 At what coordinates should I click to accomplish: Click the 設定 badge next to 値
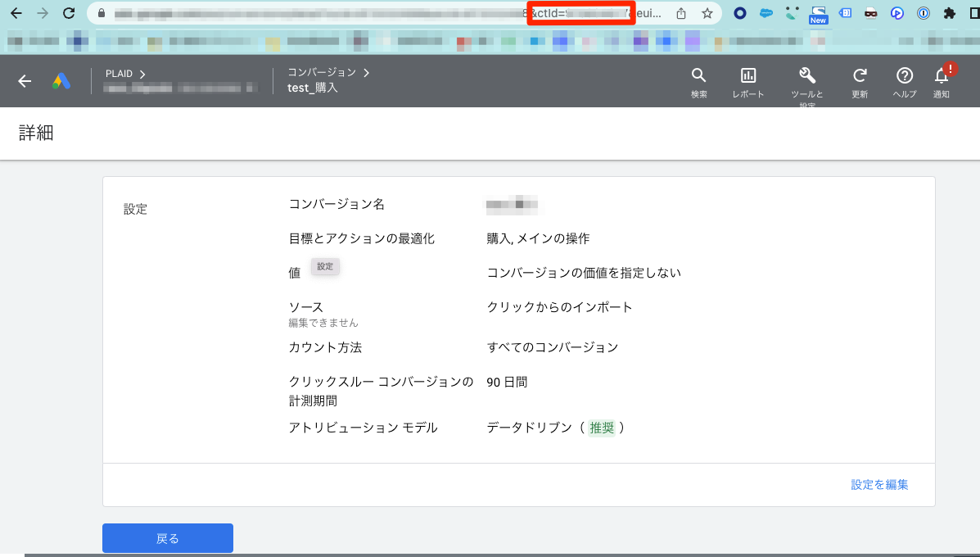tap(325, 266)
